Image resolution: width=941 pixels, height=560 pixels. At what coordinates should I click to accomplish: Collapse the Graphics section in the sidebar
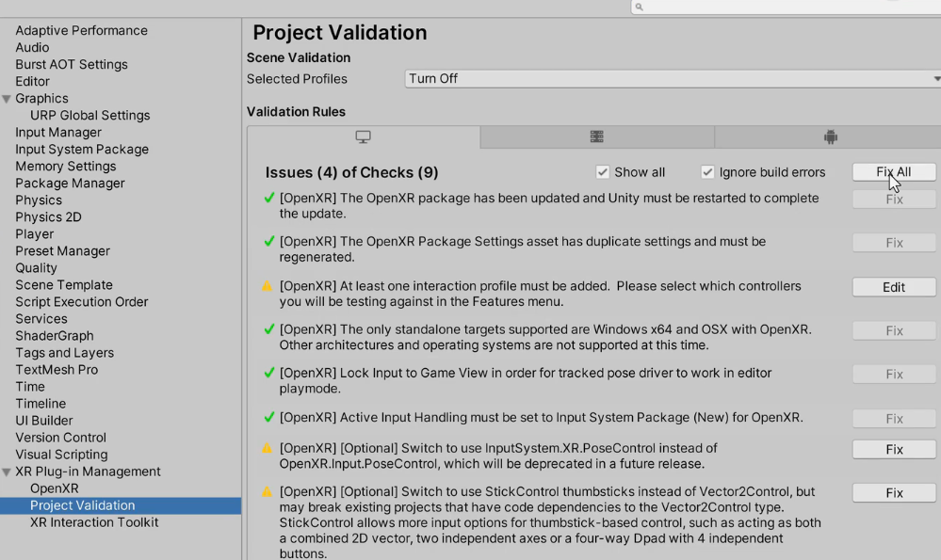click(7, 98)
